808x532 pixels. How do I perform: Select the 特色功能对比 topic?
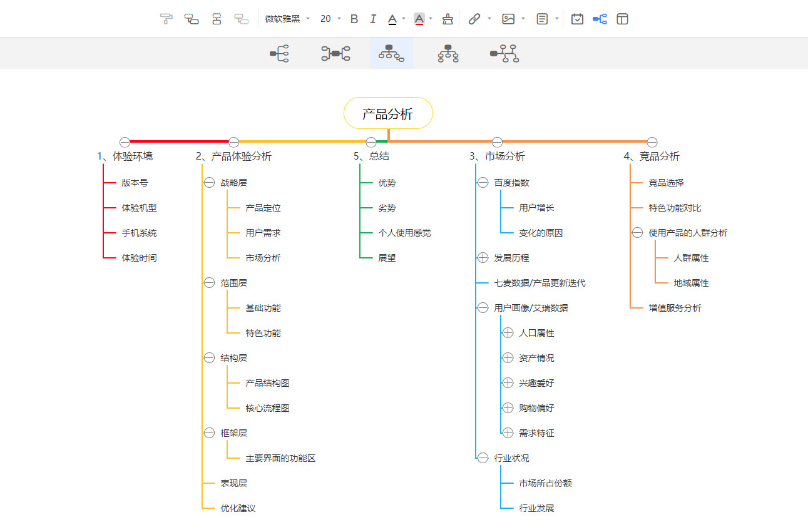tap(675, 208)
